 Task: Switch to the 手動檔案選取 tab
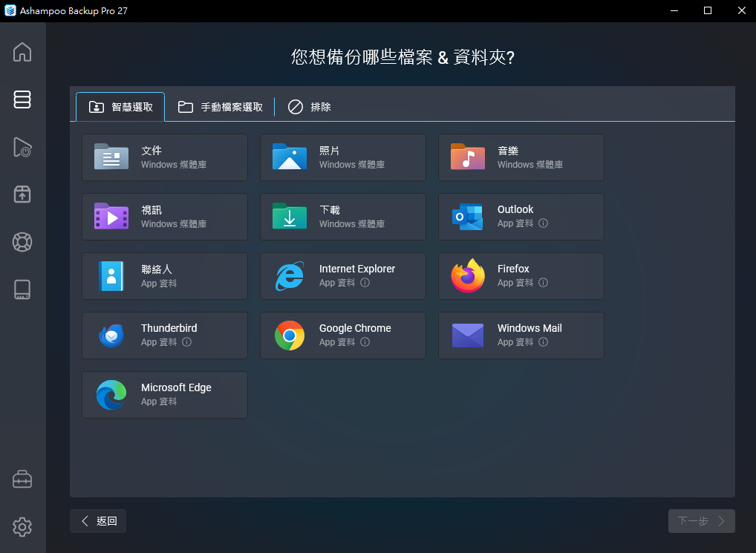tap(220, 107)
